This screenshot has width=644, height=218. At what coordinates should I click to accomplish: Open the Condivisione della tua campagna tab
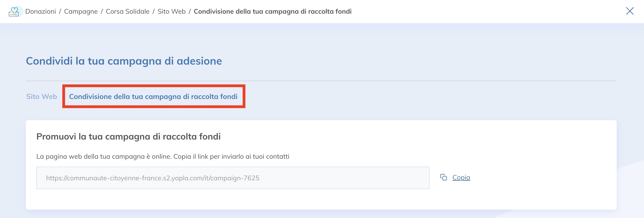153,96
